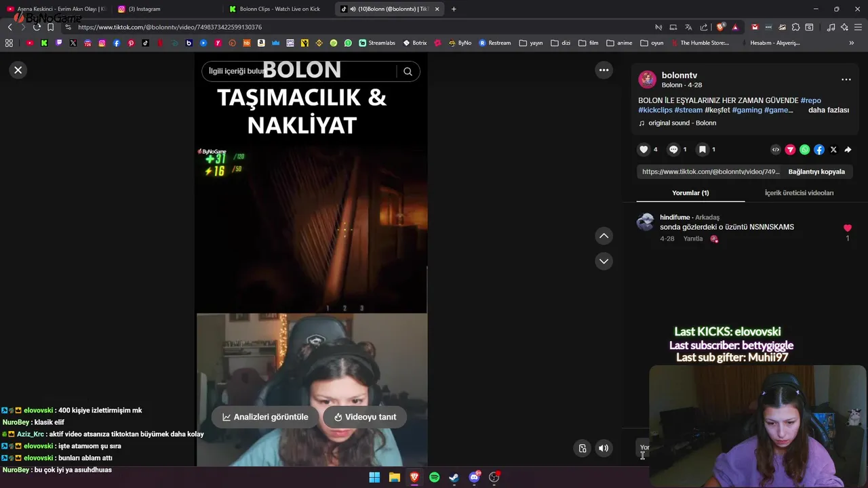Switch to the Yorumlar (1) tab
This screenshot has width=868, height=488.
point(690,192)
